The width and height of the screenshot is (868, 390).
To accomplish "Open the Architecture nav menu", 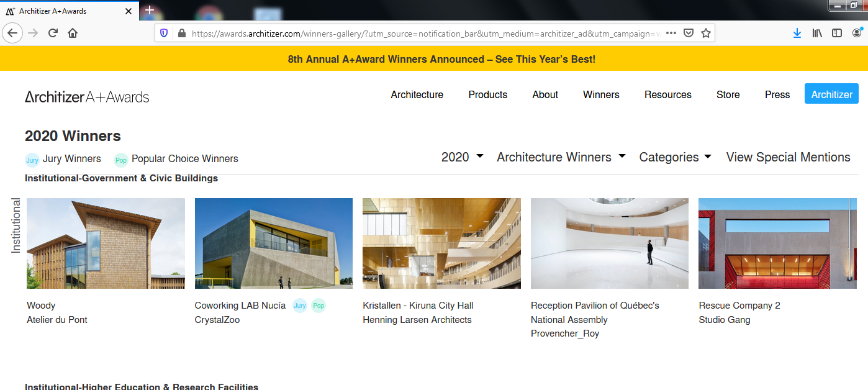I will click(x=417, y=94).
